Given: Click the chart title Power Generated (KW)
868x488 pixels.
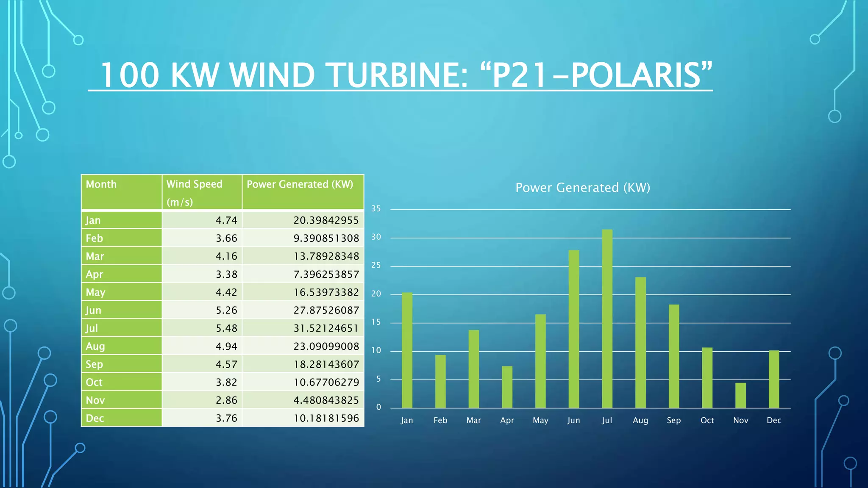Looking at the screenshot, I should (582, 188).
